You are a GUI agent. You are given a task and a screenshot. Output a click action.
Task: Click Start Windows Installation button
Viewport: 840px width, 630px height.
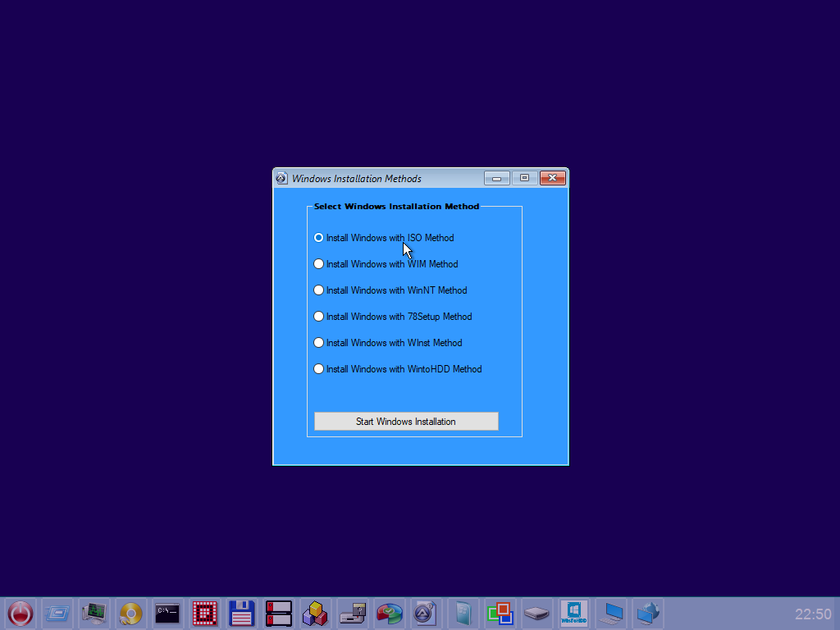406,421
